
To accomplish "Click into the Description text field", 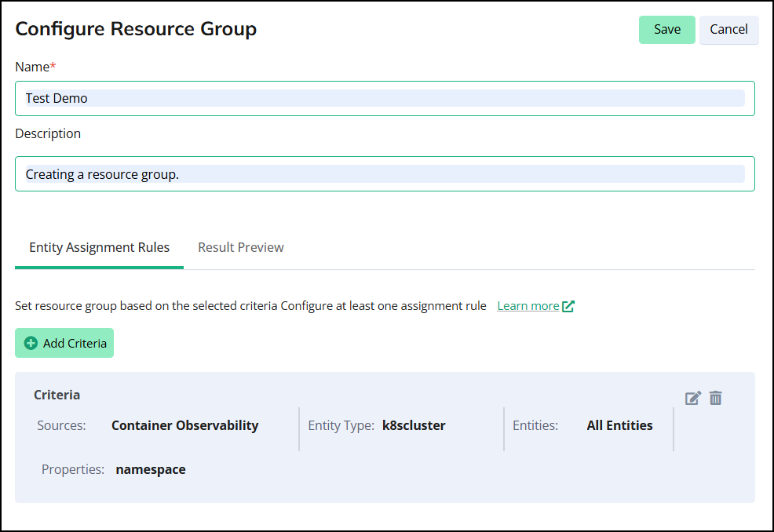I will point(385,174).
